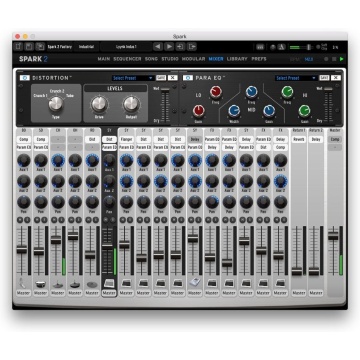
Task: Switch to the MAIN tab
Action: pyautogui.click(x=104, y=59)
